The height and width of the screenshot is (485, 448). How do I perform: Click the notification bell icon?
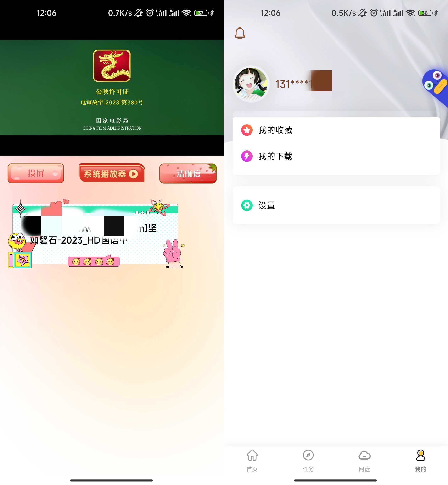click(239, 33)
